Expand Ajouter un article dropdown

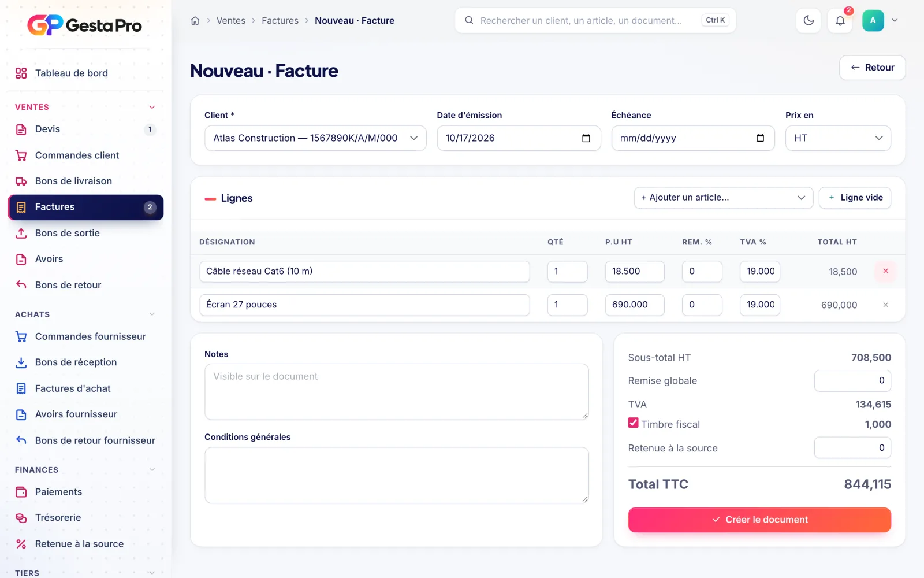tap(723, 198)
